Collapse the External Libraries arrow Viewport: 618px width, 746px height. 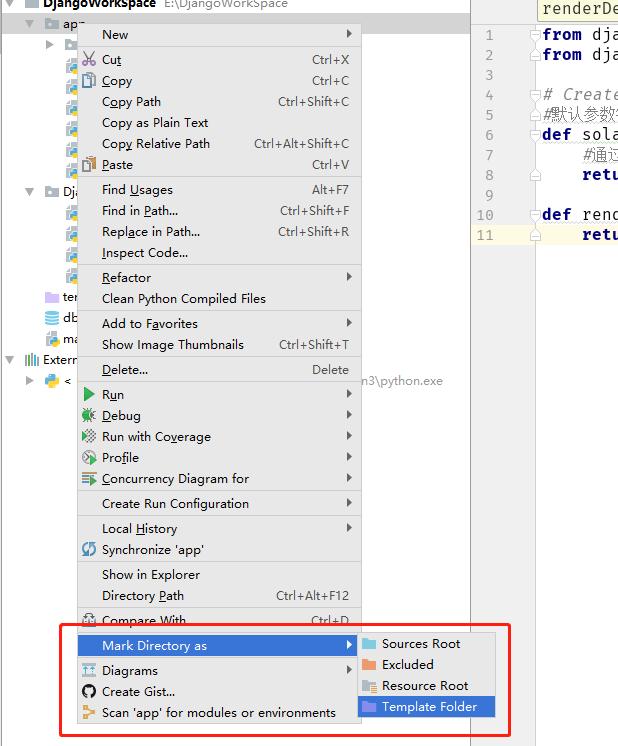click(x=10, y=360)
